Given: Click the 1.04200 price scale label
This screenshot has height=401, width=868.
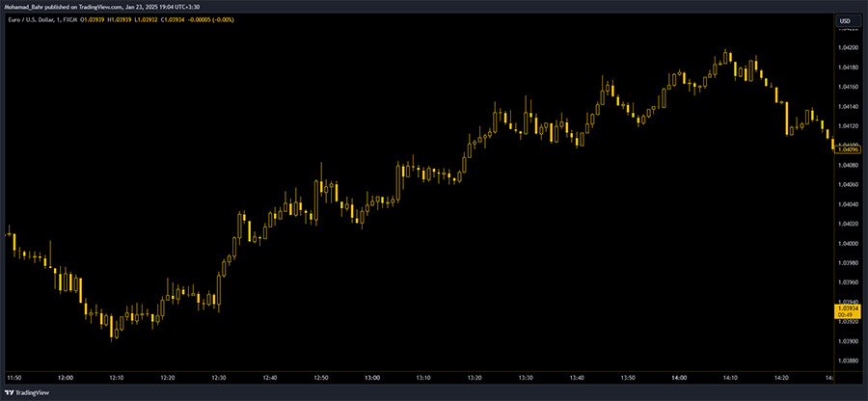Looking at the screenshot, I should pos(849,47).
